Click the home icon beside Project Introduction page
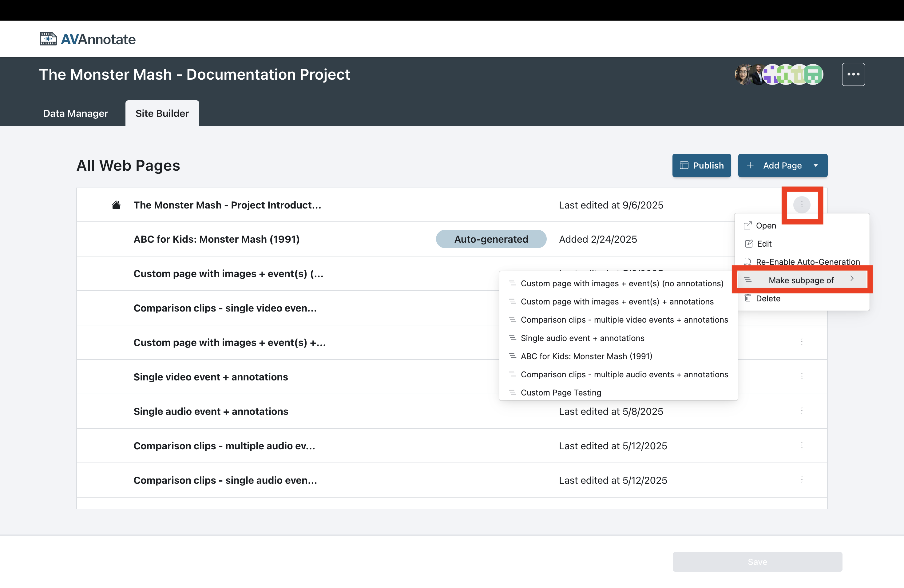904x588 pixels. pyautogui.click(x=116, y=205)
